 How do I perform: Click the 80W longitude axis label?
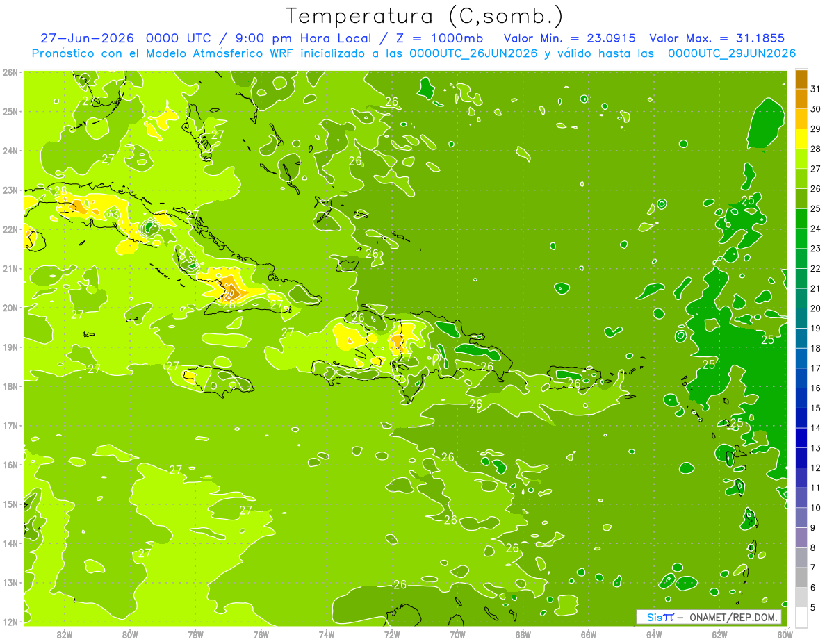point(130,634)
